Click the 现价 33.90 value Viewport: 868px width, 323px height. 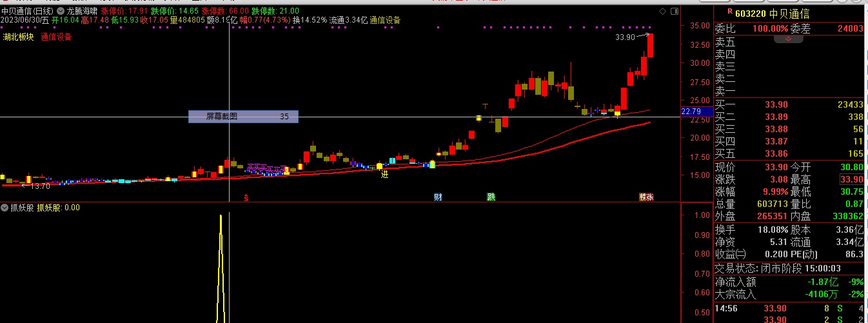tap(776, 167)
